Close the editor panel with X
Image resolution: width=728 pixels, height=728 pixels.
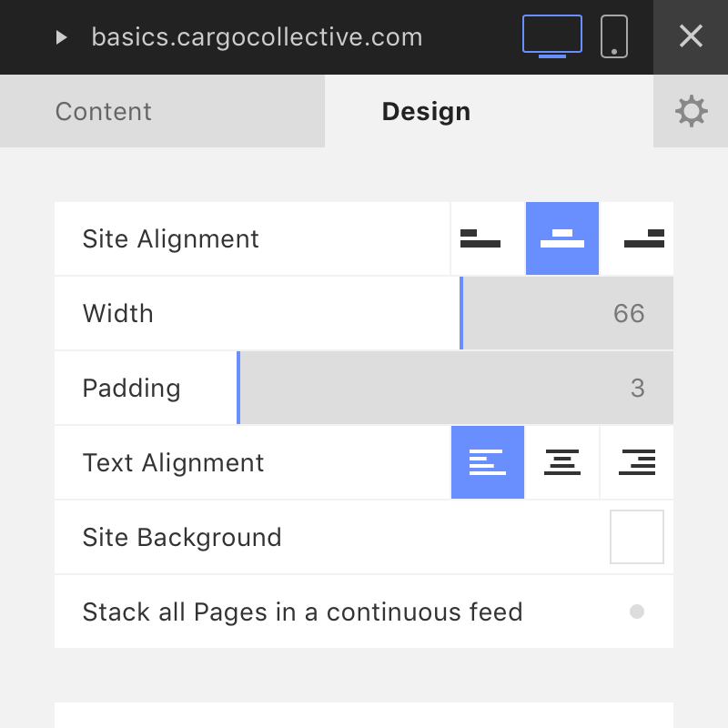691,36
